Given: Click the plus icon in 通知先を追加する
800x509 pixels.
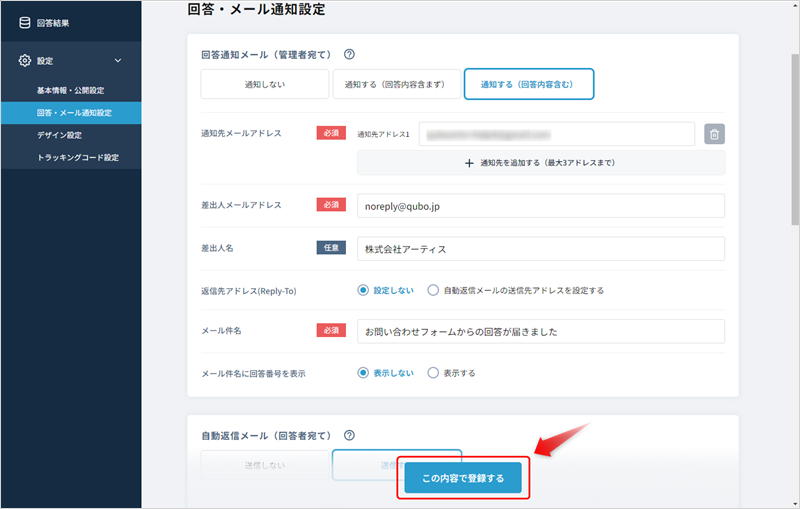Looking at the screenshot, I should [x=469, y=162].
